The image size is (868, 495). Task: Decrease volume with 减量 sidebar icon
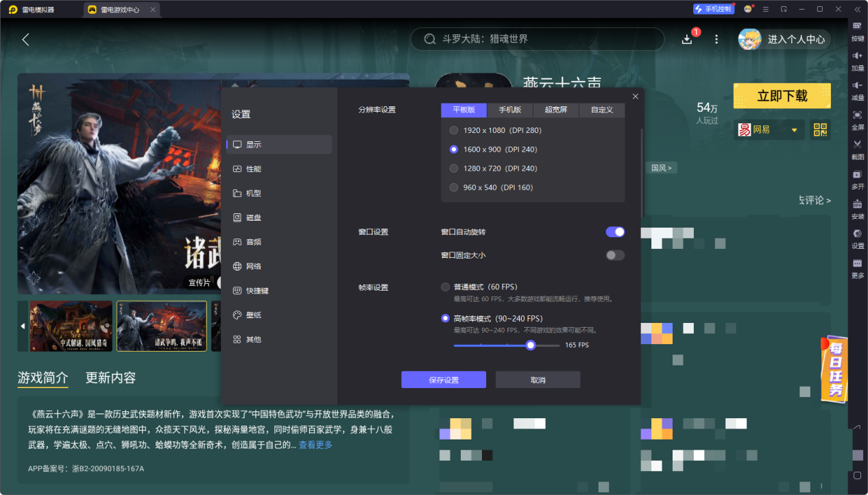tap(858, 90)
